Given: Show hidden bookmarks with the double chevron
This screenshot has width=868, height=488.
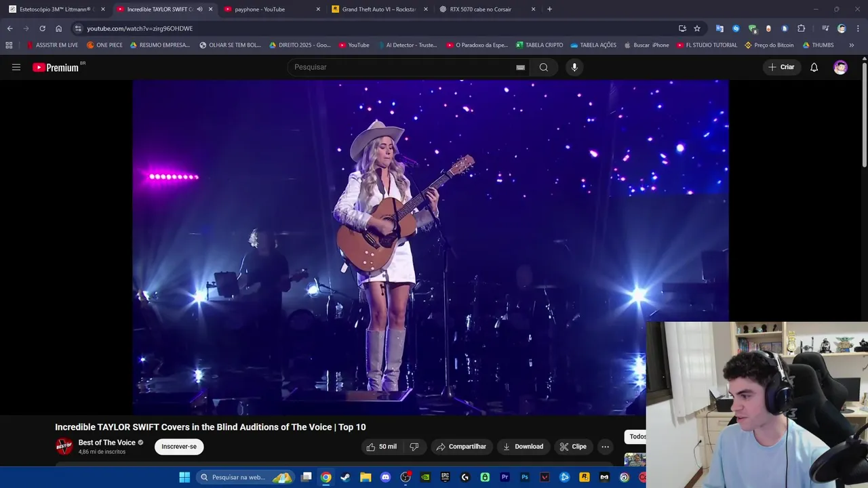Looking at the screenshot, I should 852,45.
